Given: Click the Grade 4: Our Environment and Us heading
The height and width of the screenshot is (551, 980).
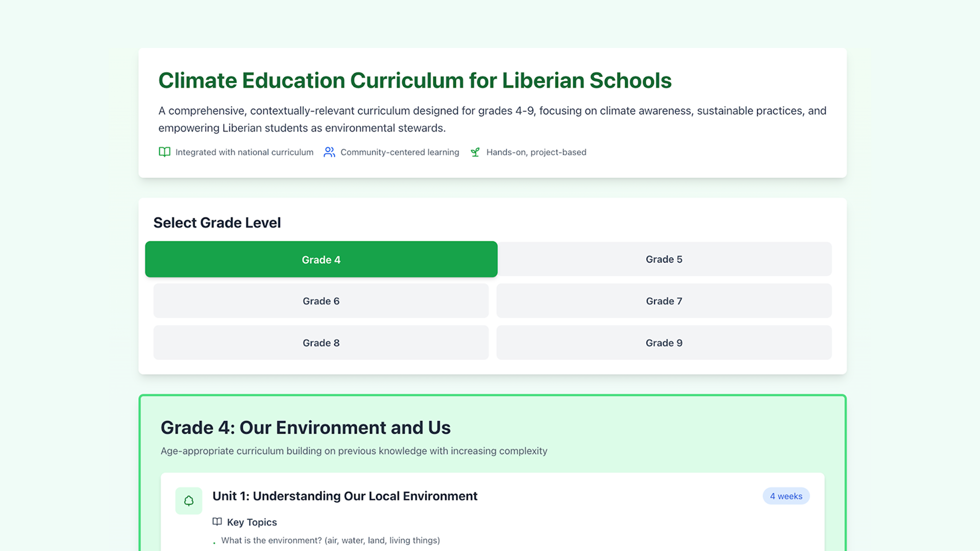Looking at the screenshot, I should 305,428.
